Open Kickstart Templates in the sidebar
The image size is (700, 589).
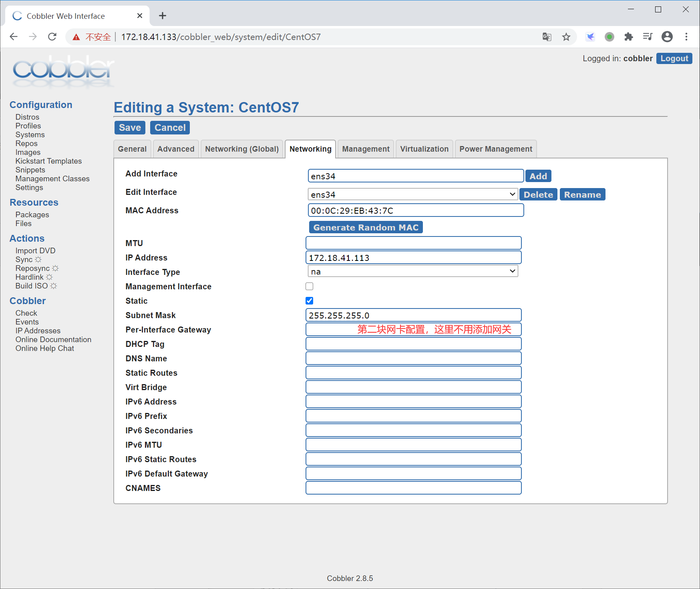click(48, 161)
